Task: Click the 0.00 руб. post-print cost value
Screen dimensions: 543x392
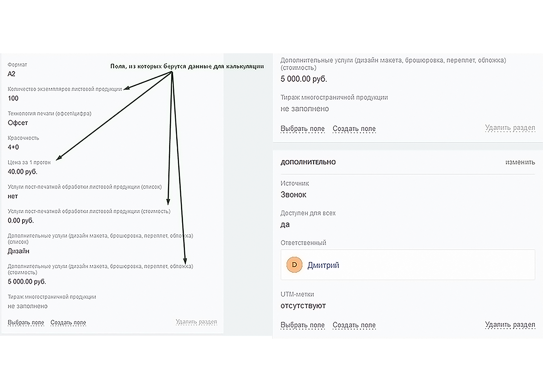Action: [x=21, y=221]
